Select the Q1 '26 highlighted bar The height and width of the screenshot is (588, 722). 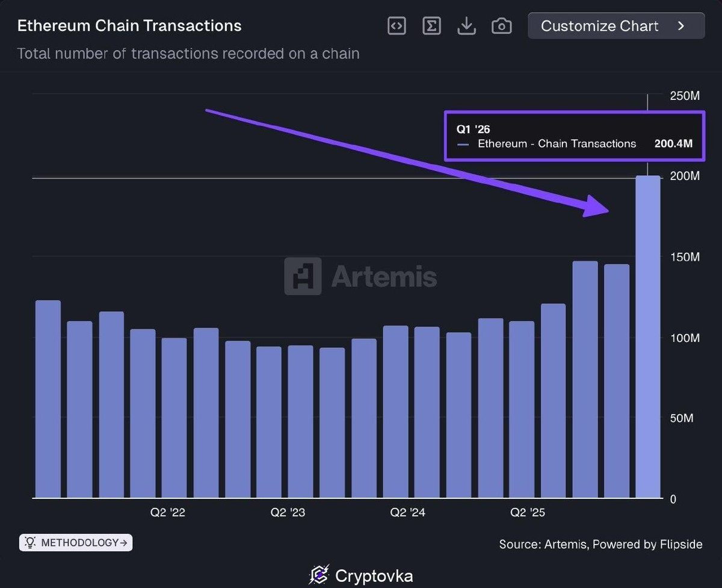tap(648, 337)
